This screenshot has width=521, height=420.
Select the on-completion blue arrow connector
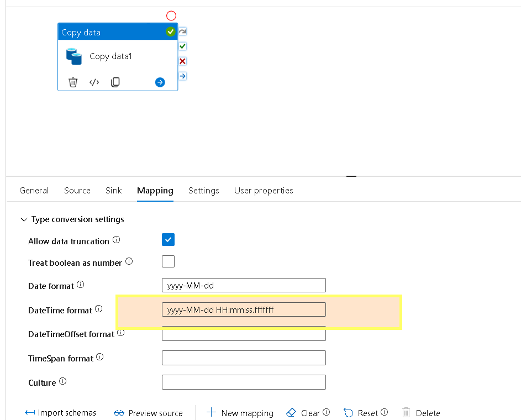(x=182, y=76)
